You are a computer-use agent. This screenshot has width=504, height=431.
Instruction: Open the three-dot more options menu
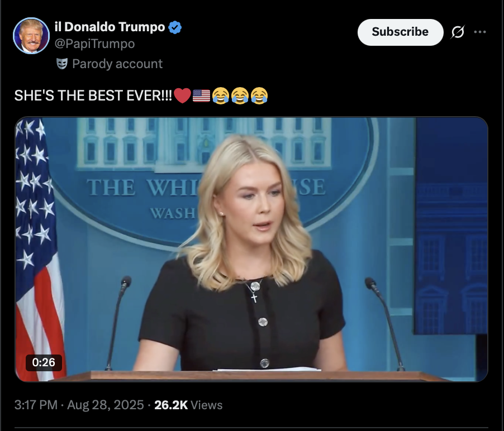tap(480, 32)
